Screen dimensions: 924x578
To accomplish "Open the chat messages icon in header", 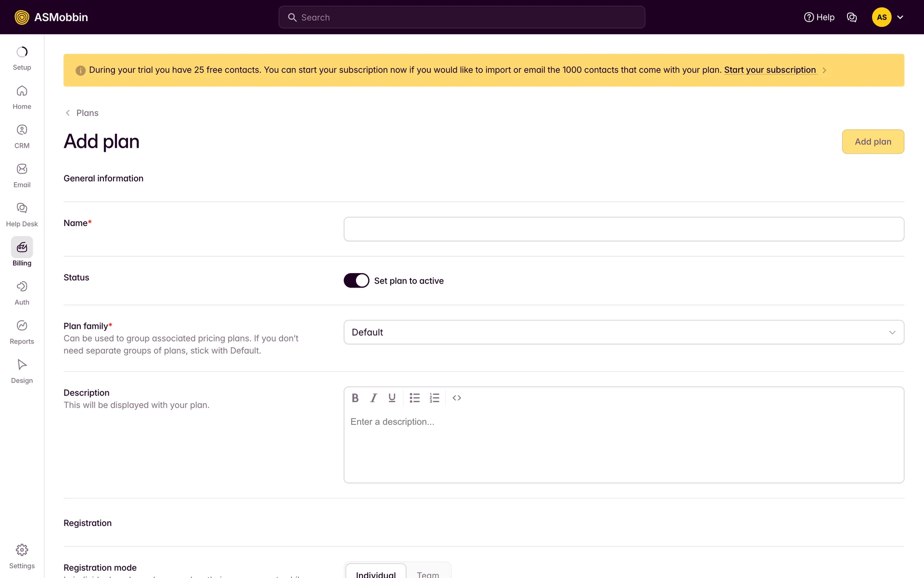I will (x=852, y=17).
